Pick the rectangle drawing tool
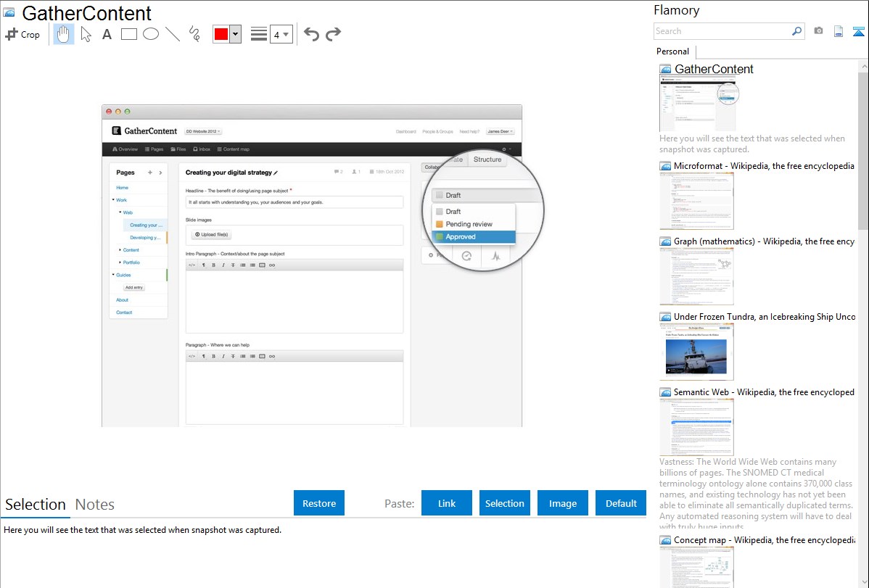 point(128,34)
